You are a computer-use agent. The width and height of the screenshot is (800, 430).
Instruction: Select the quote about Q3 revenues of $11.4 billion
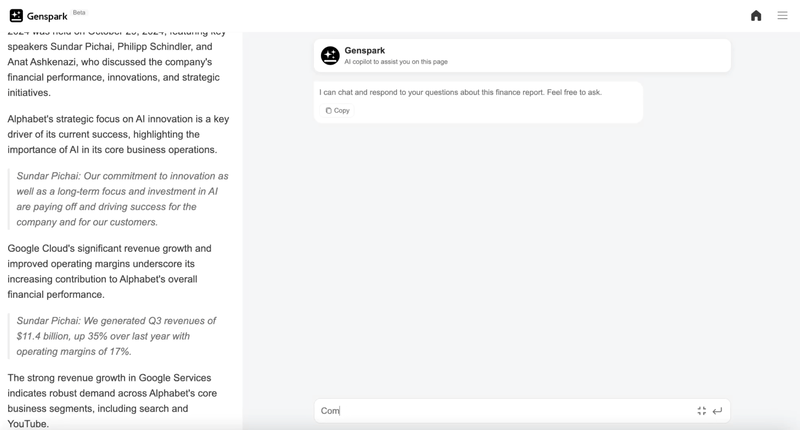pos(116,336)
